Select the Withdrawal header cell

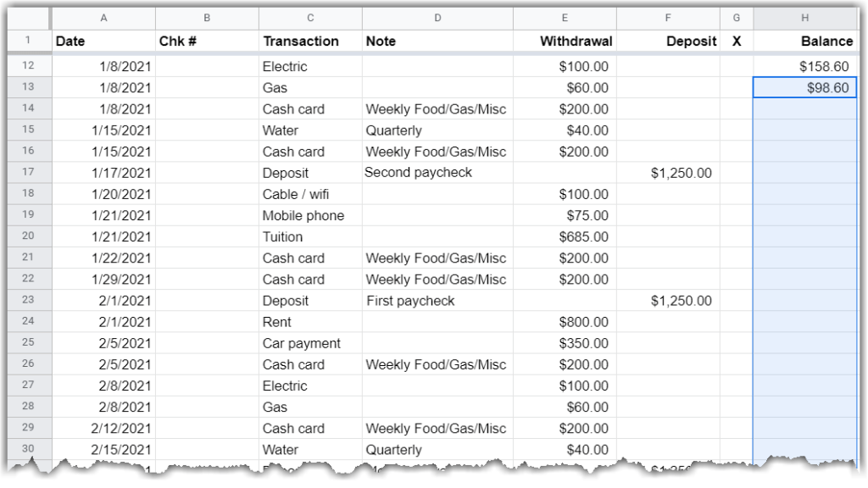[564, 41]
